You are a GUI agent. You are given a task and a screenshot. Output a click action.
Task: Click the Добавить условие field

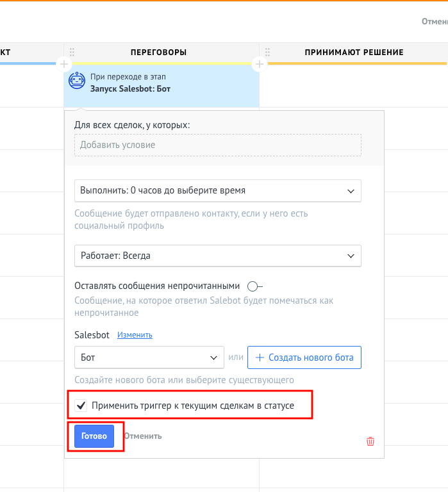coord(217,145)
